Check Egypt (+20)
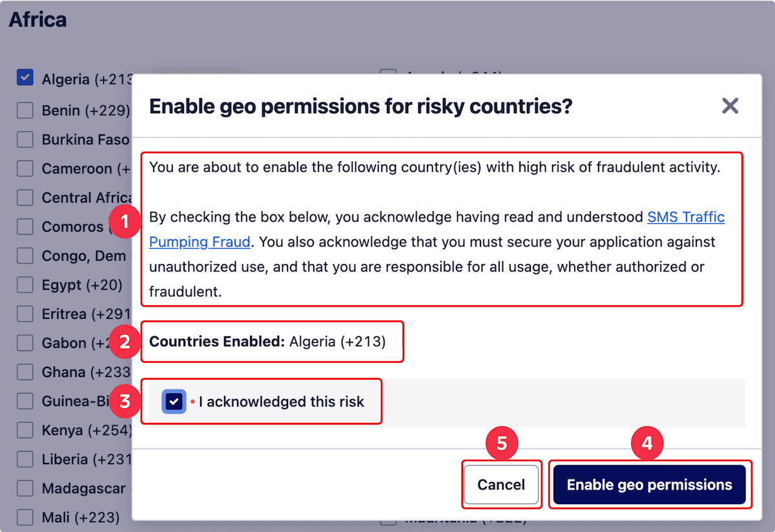The height and width of the screenshot is (532, 775). (24, 284)
